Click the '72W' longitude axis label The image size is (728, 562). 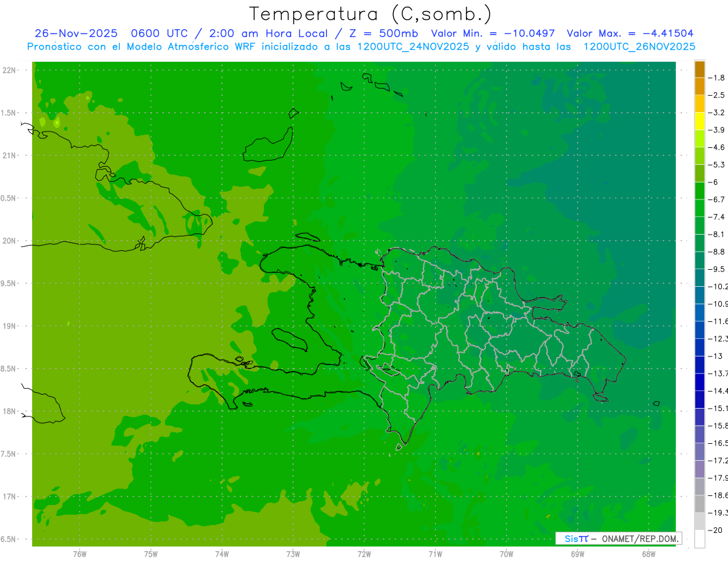[x=365, y=554]
